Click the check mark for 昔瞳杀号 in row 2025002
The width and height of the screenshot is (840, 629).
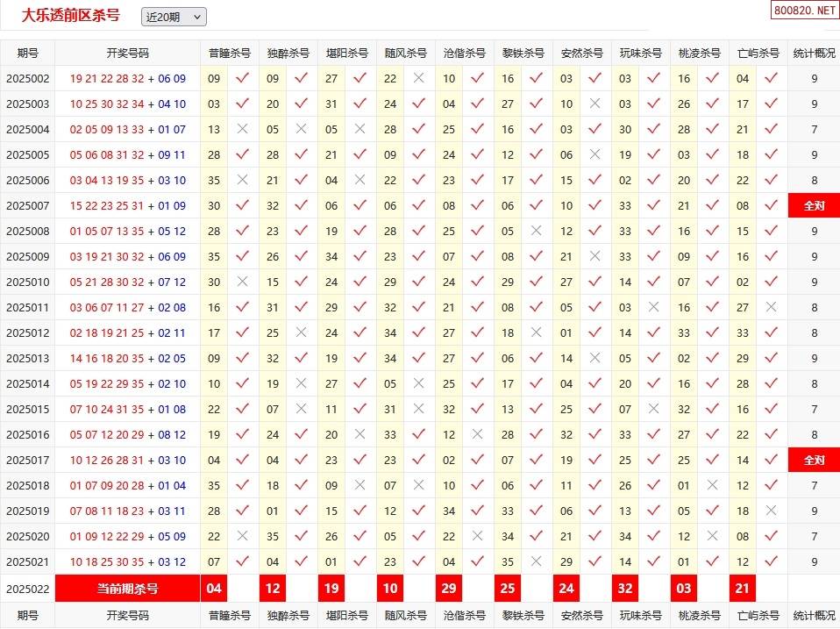point(243,78)
